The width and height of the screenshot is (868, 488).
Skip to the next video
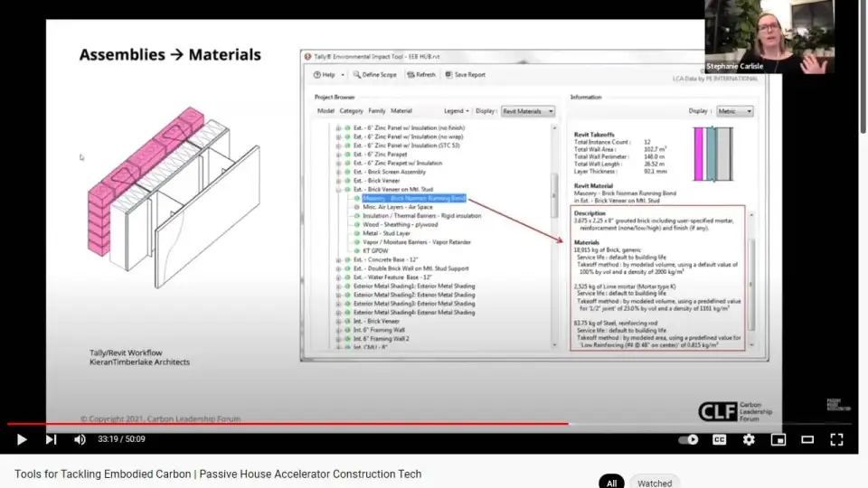pyautogui.click(x=51, y=439)
